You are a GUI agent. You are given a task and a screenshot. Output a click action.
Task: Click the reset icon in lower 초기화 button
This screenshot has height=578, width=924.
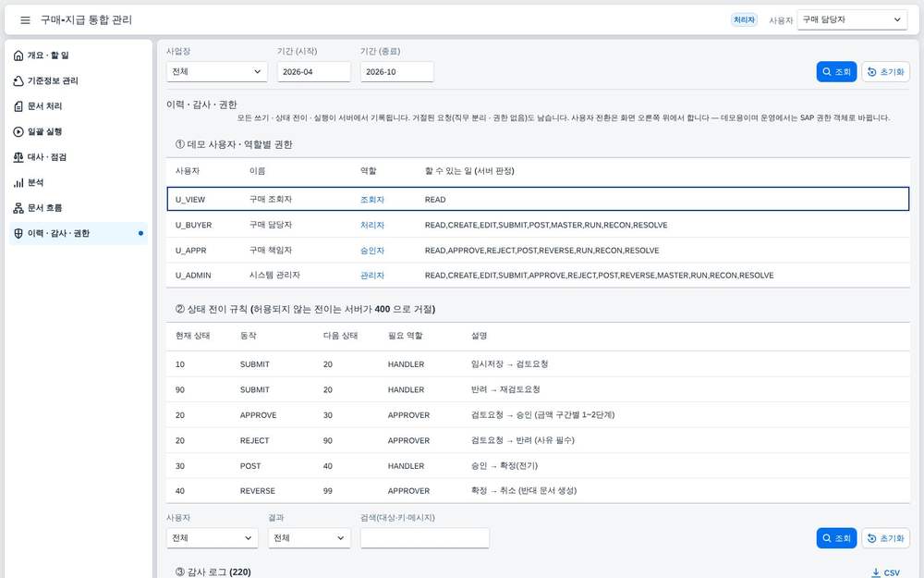(871, 538)
